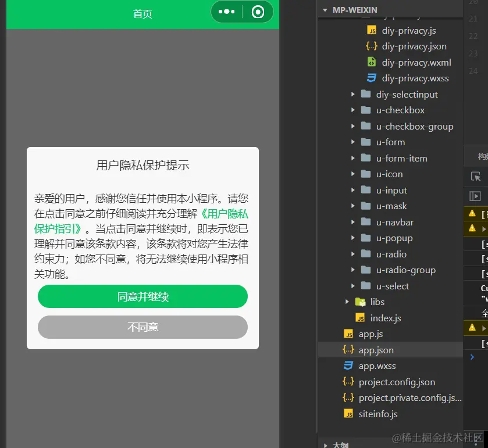Collapse the MP-WEIXIN project root

(x=325, y=10)
